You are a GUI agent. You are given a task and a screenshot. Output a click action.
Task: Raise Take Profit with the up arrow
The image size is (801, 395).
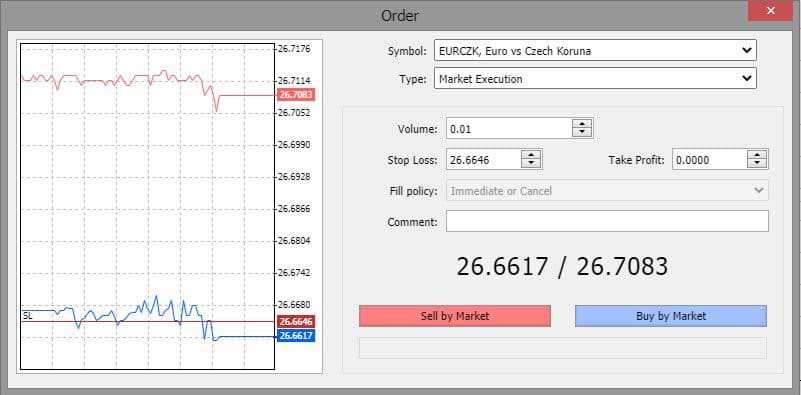pyautogui.click(x=757, y=155)
